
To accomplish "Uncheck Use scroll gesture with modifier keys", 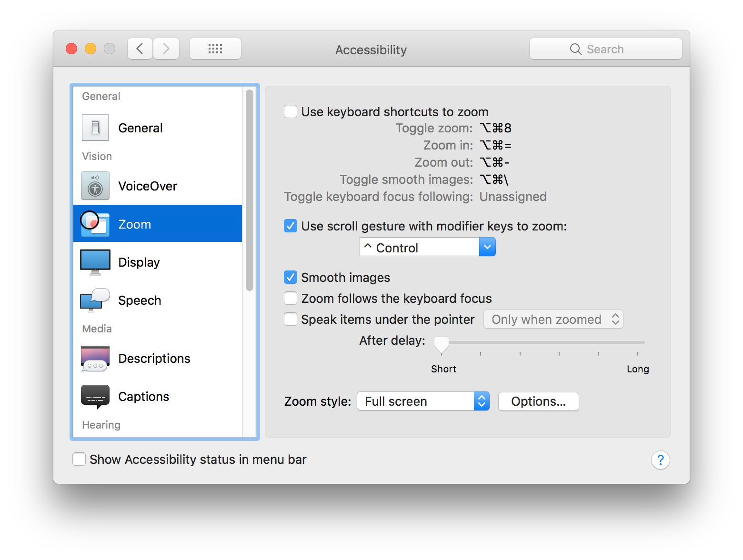I will [x=291, y=226].
